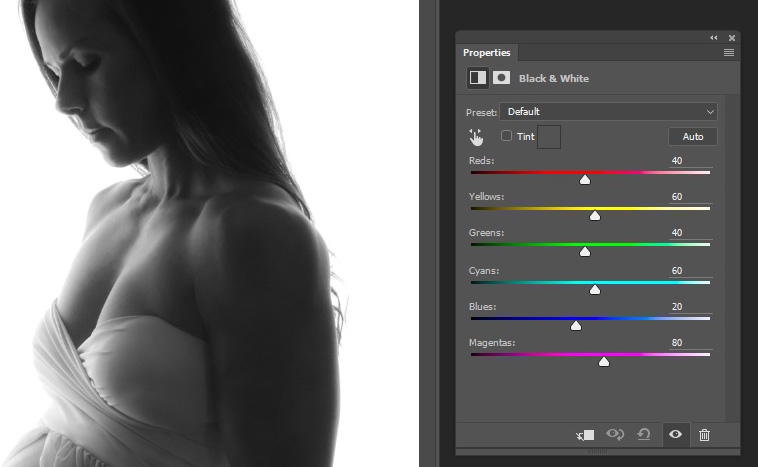Viewport: 758px width, 467px height.
Task: Click the Reds label
Action: pyautogui.click(x=481, y=161)
